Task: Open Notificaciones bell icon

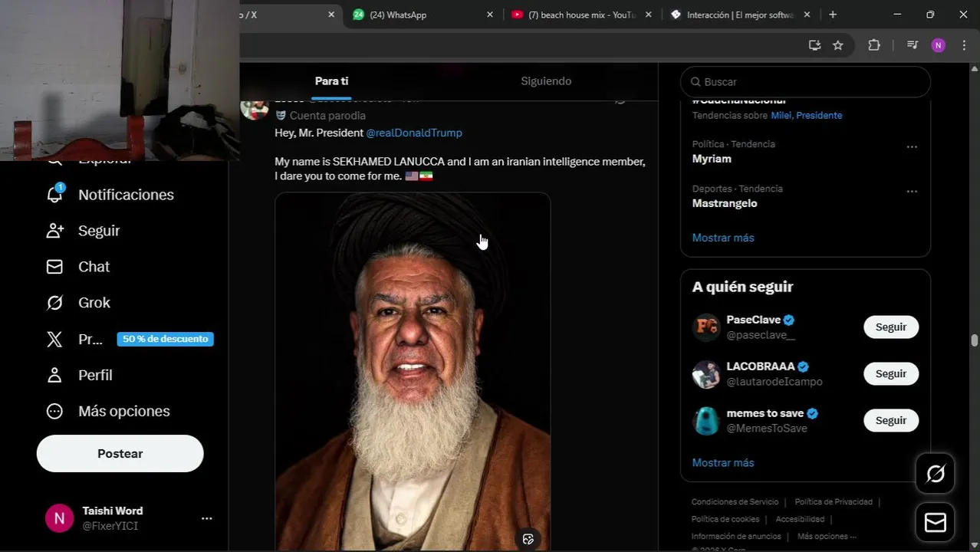Action: tap(54, 195)
